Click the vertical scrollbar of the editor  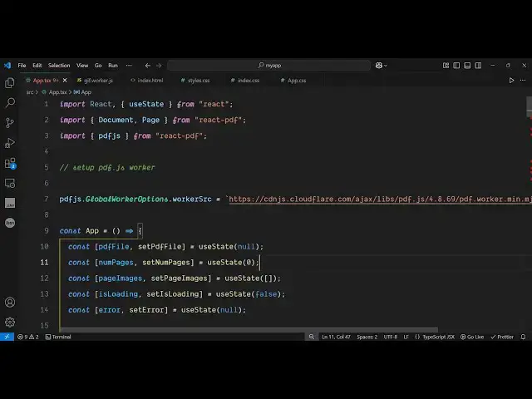coord(529,107)
